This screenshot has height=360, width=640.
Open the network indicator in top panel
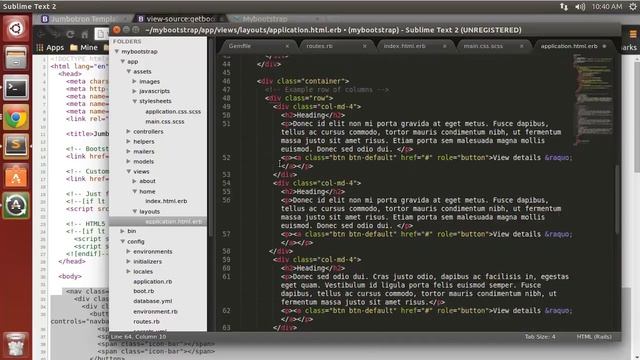(564, 7)
